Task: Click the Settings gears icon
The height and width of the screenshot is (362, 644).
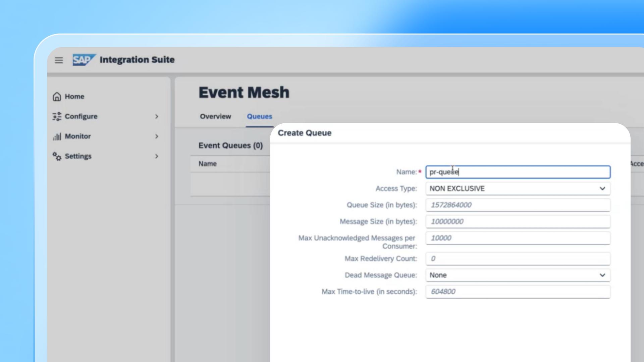Action: pos(57,156)
